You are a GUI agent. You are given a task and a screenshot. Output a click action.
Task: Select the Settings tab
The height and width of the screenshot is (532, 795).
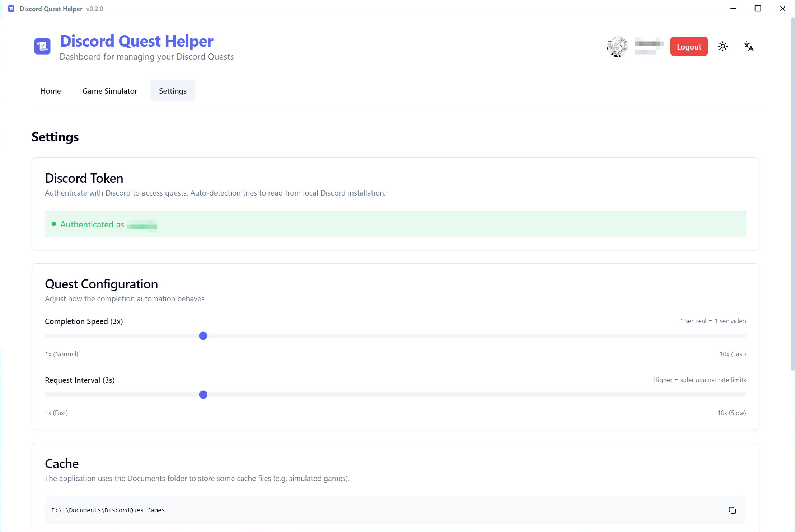coord(173,91)
